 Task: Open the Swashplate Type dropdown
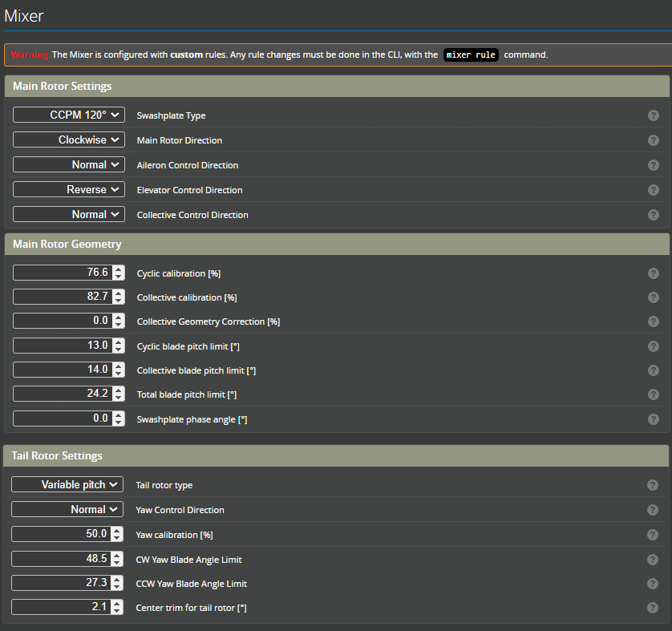[68, 115]
